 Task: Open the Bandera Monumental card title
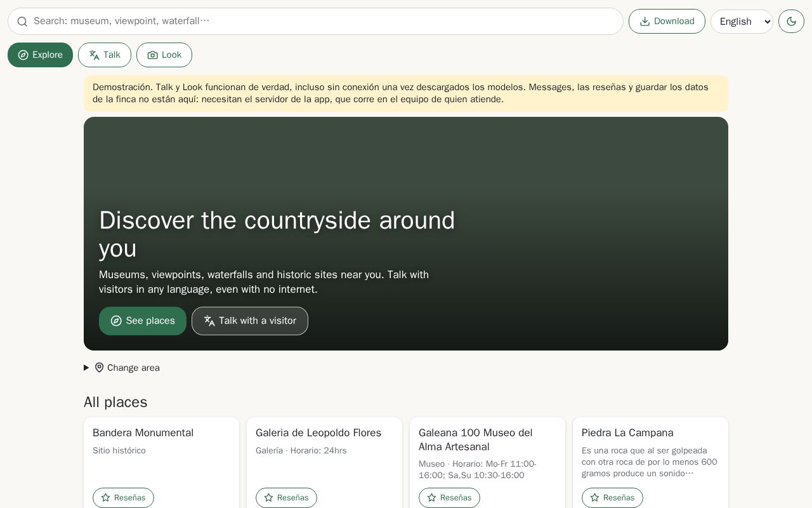tap(143, 433)
